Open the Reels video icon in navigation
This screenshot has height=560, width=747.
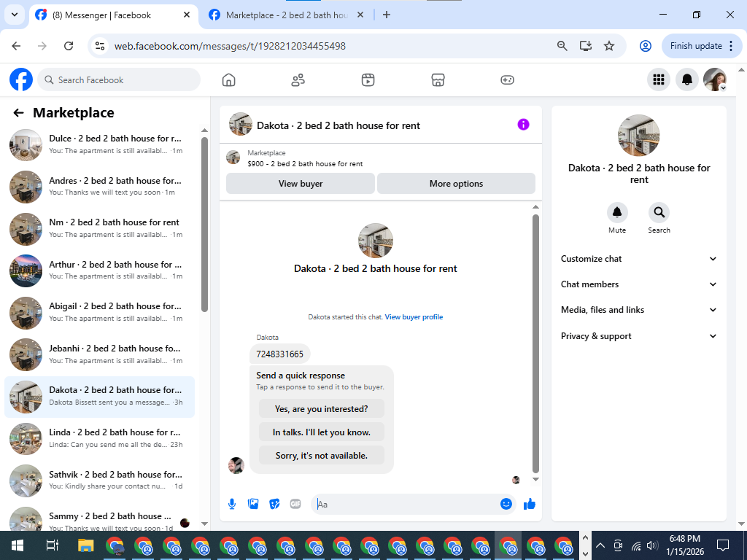[368, 79]
